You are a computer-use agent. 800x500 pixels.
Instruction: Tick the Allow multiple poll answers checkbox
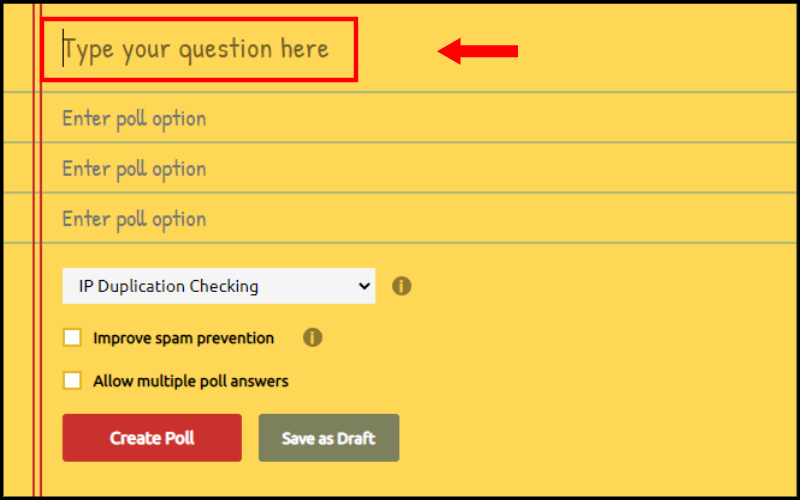coord(72,380)
